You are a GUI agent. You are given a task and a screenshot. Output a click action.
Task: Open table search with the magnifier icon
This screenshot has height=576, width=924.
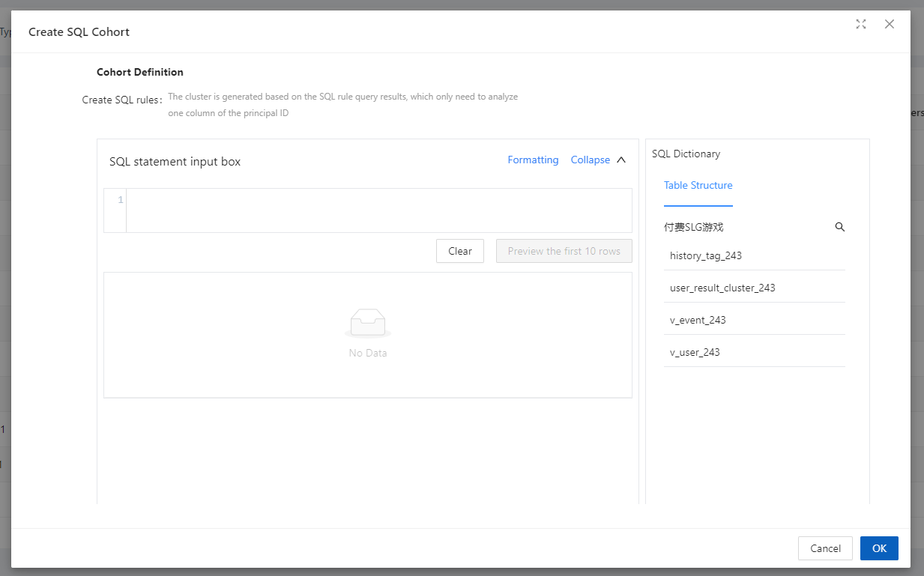(839, 227)
